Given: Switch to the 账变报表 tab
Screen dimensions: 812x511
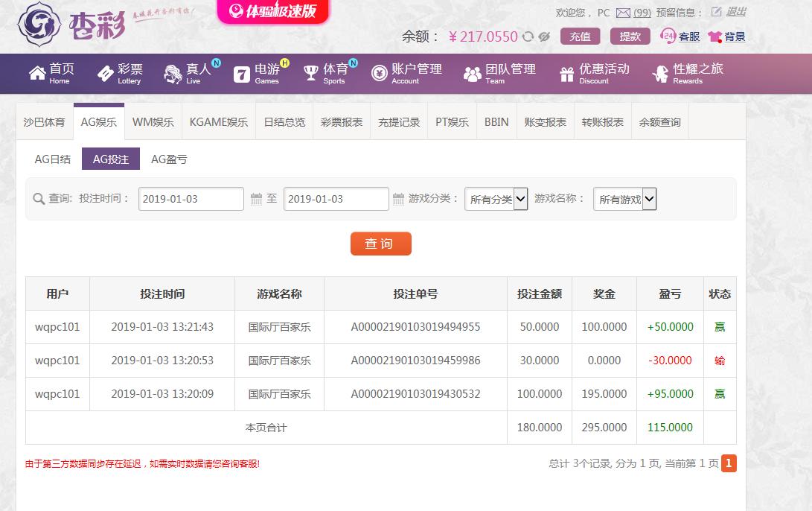Looking at the screenshot, I should (546, 122).
